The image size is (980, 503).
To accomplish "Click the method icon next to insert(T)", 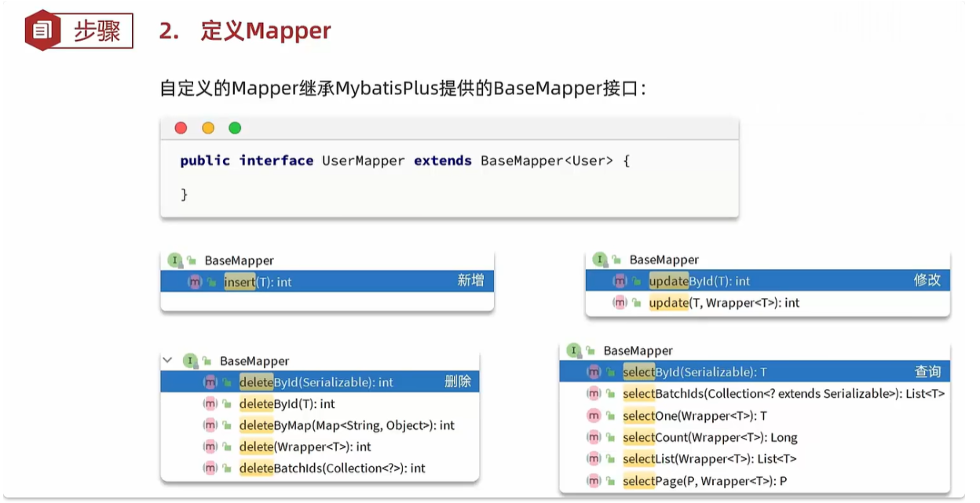I will pos(195,282).
